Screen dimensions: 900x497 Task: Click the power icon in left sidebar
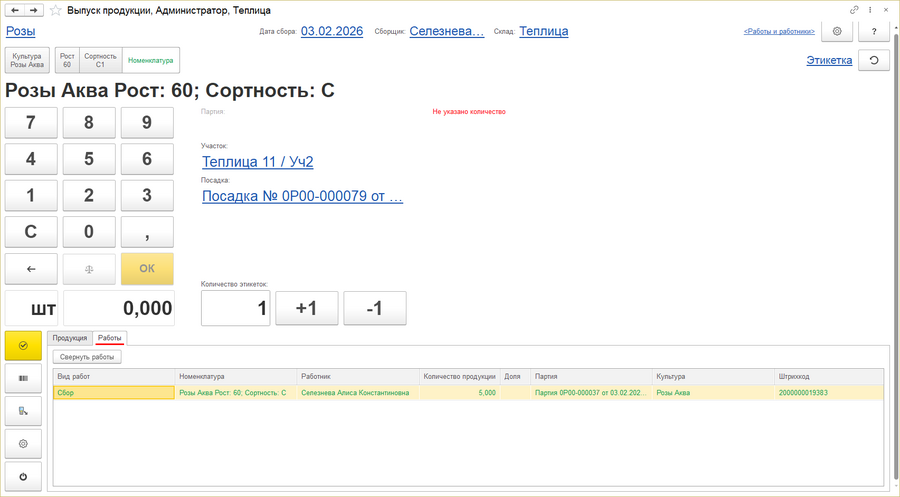click(x=23, y=476)
